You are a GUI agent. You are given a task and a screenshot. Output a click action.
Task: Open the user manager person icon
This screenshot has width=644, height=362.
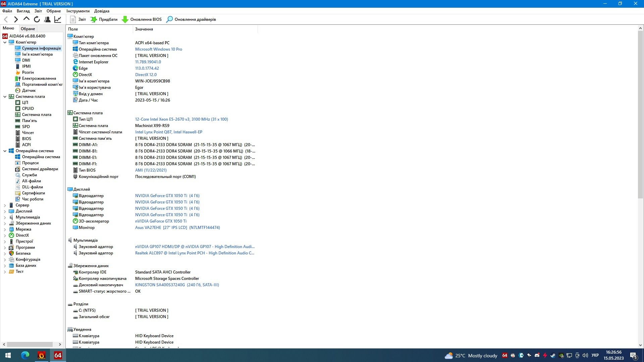[x=47, y=19]
